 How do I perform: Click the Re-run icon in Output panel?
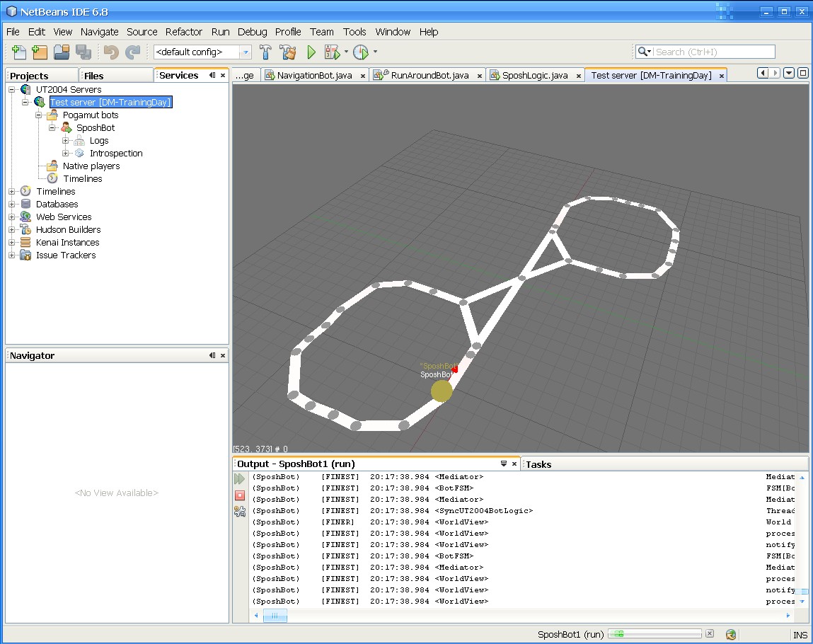tap(240, 479)
